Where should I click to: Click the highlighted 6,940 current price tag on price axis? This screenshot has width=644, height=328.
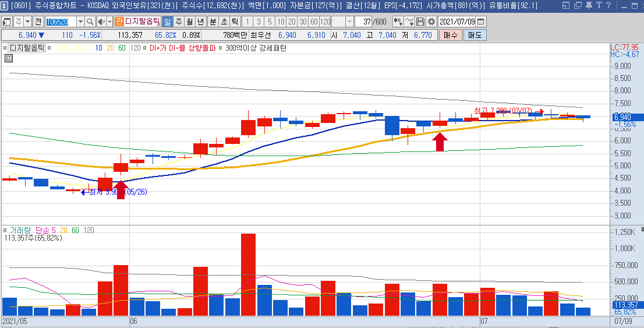[627, 118]
